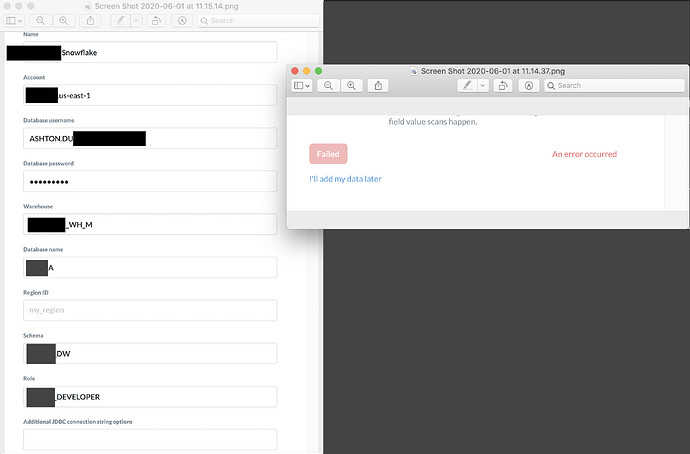
Task: Show Markup toolbar in 11.14.37 window
Action: point(529,86)
